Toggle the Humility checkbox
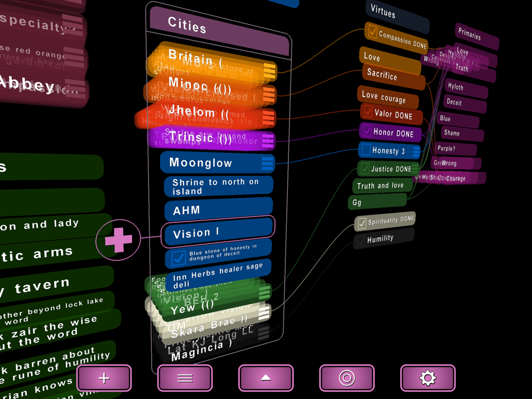Image resolution: width=532 pixels, height=399 pixels. point(360,241)
